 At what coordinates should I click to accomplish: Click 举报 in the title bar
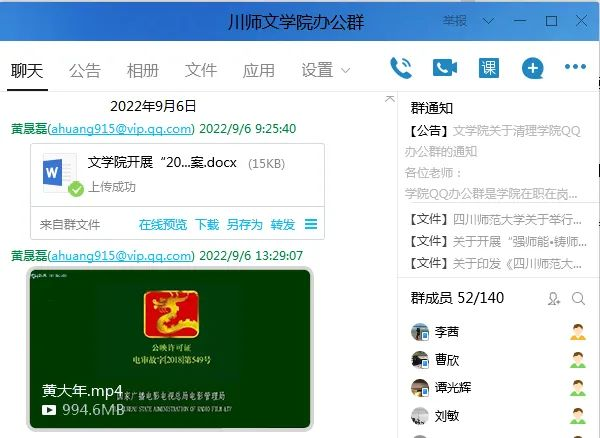455,21
